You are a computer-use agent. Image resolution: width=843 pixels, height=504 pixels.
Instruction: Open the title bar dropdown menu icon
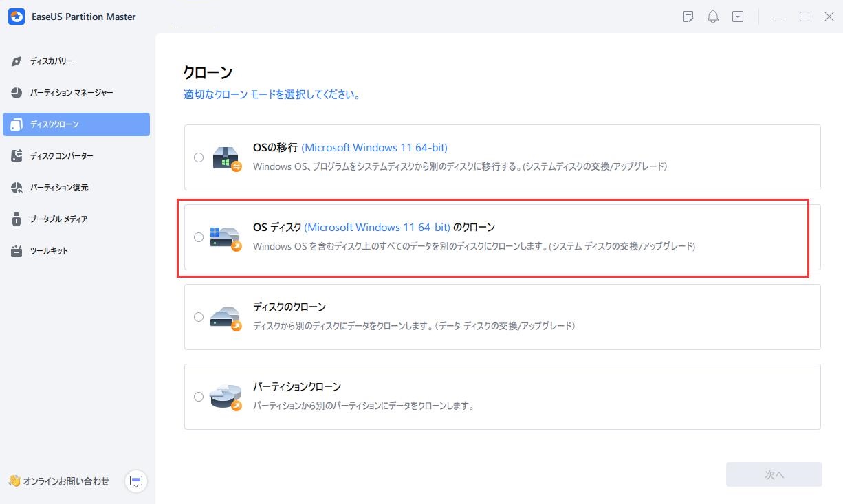coord(738,17)
